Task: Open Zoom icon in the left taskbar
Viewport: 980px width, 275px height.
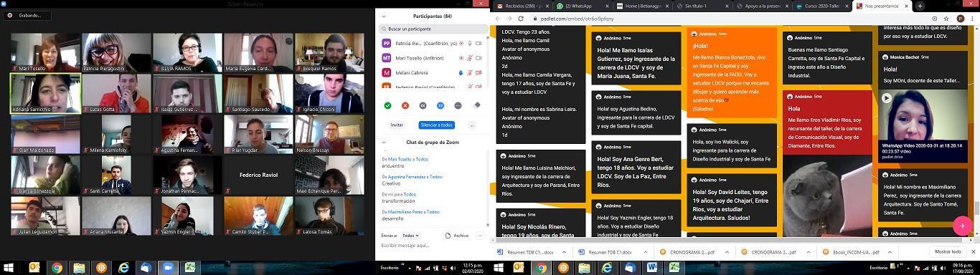Action: pos(168,268)
